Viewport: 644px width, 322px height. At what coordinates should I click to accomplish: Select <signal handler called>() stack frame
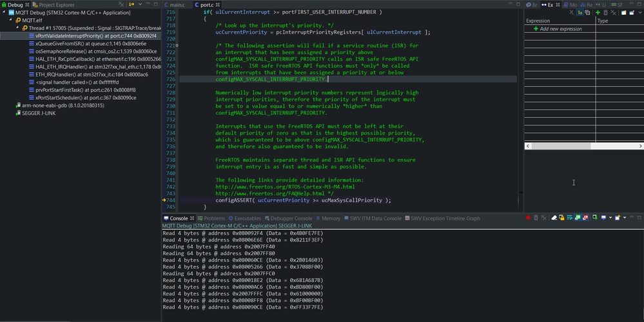point(74,82)
